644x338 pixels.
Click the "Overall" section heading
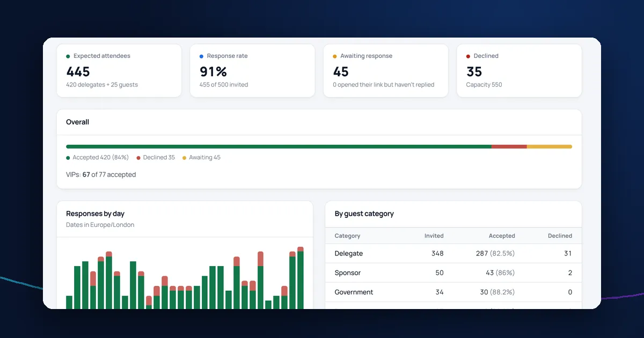pyautogui.click(x=78, y=122)
